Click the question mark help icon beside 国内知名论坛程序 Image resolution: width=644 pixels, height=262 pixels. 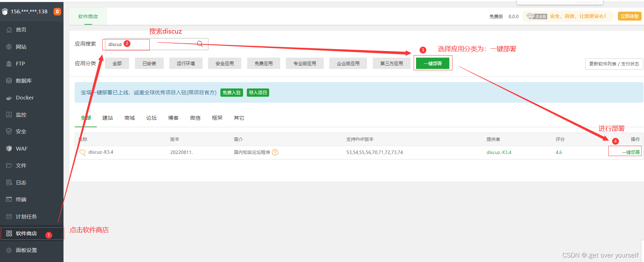click(275, 152)
